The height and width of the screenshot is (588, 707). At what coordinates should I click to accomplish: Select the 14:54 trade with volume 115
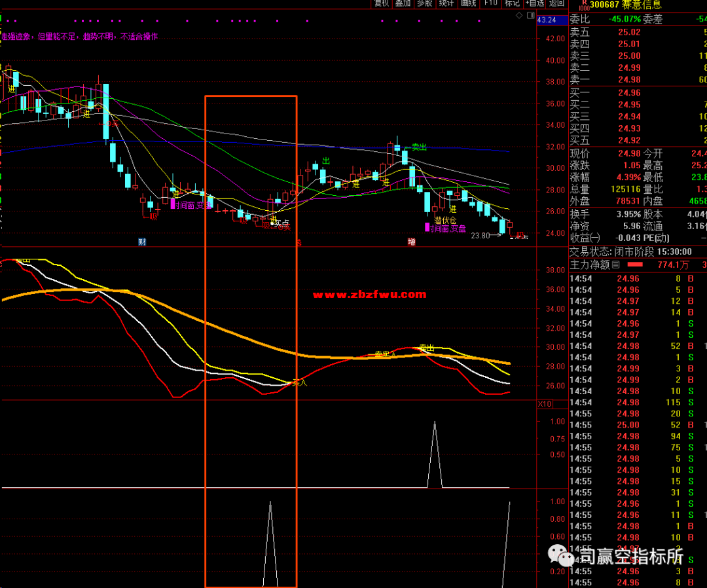point(638,402)
